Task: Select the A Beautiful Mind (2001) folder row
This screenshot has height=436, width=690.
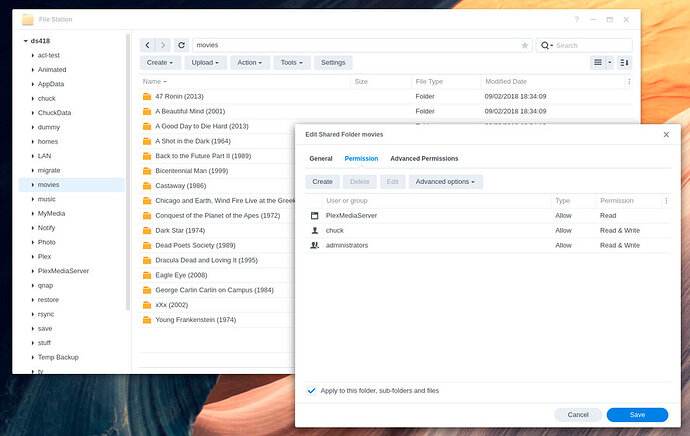Action: [x=385, y=111]
